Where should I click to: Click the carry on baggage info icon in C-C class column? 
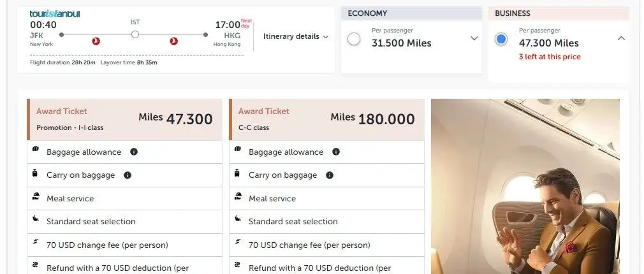click(329, 175)
